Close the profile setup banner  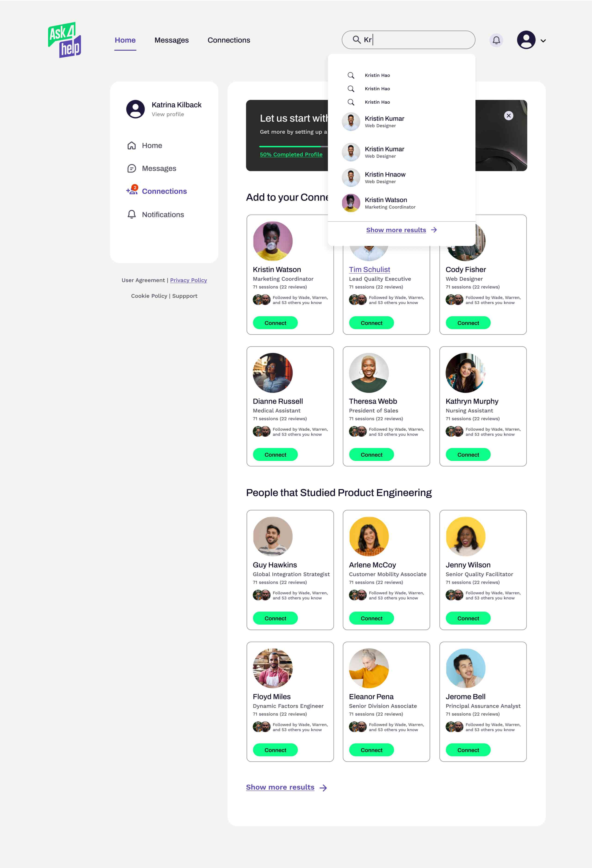click(508, 116)
